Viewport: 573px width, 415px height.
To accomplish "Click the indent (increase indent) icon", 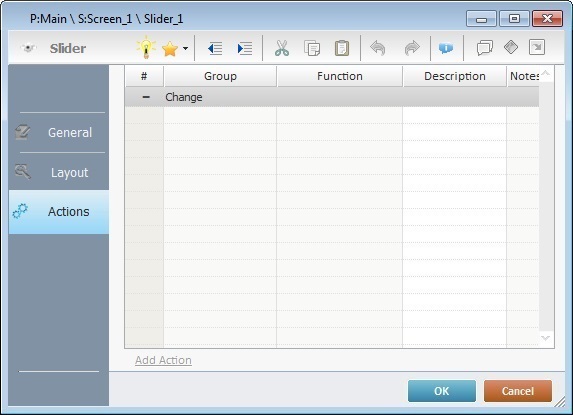I will [x=245, y=48].
